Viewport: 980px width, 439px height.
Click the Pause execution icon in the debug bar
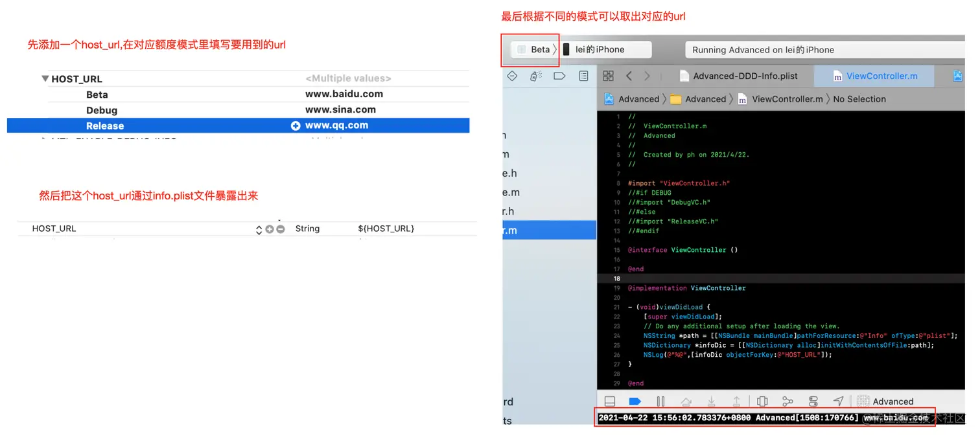click(x=660, y=401)
